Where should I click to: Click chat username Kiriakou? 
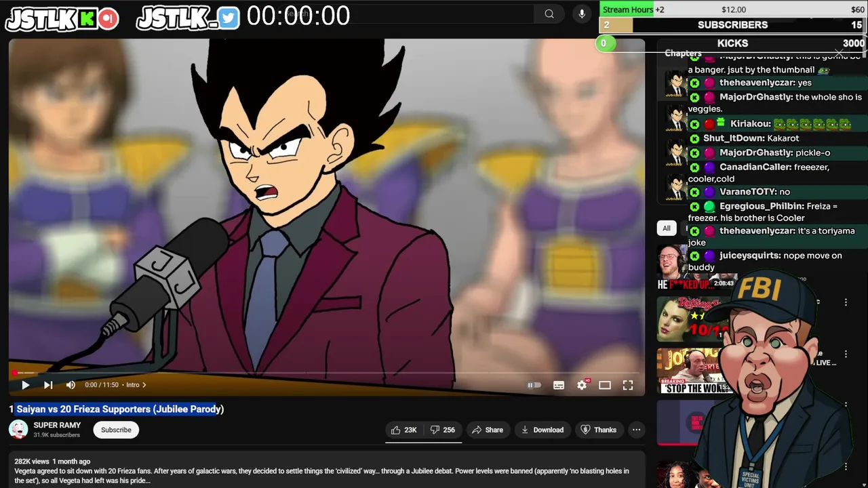pyautogui.click(x=750, y=124)
